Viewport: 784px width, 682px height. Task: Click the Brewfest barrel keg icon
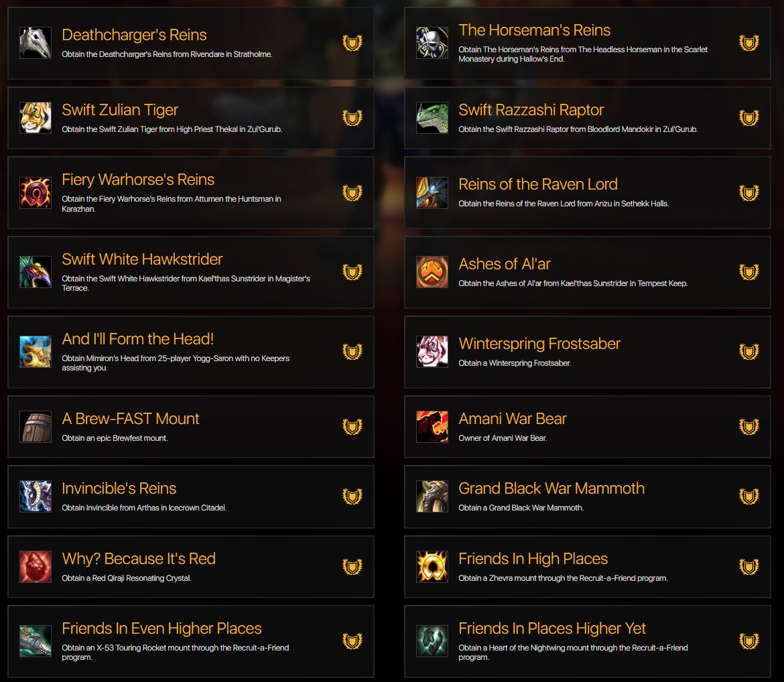[36, 427]
